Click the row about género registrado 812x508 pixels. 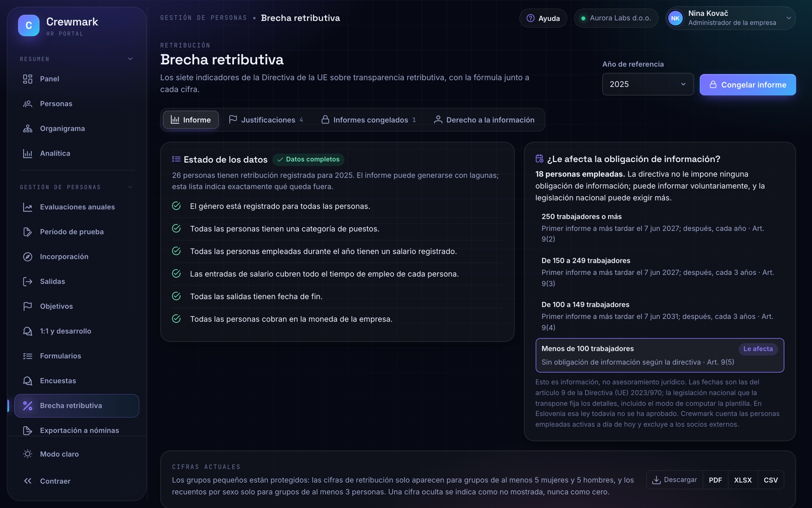(337, 206)
